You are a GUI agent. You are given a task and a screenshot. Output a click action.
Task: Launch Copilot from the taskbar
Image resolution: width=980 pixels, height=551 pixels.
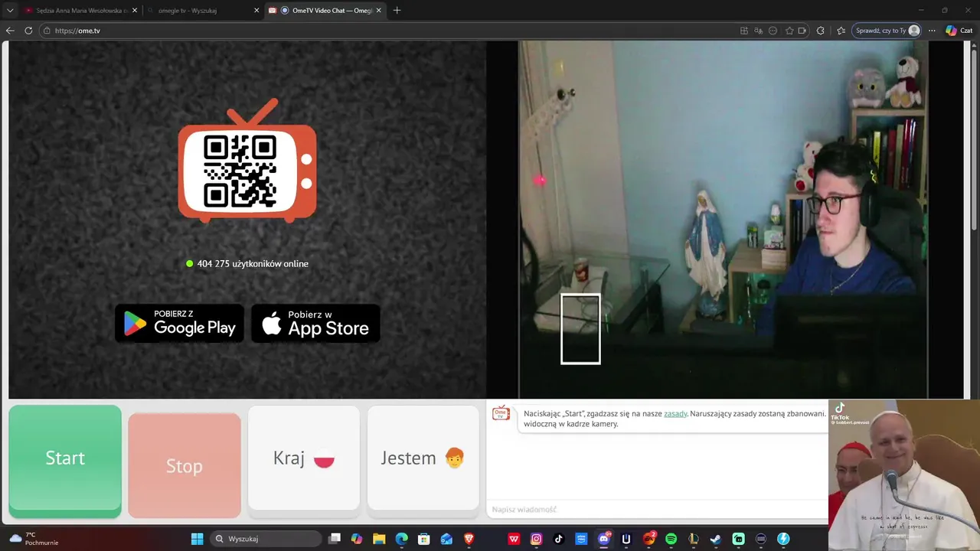[357, 539]
